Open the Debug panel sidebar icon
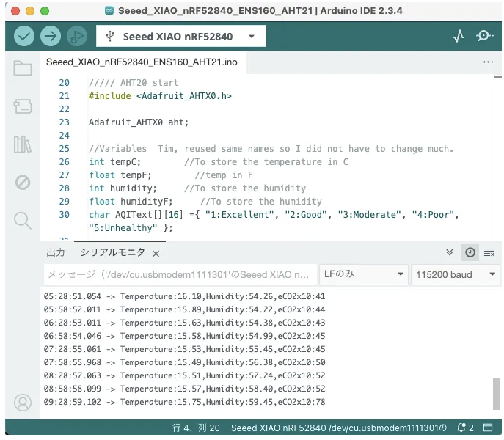The height and width of the screenshot is (440, 504). coord(23,183)
